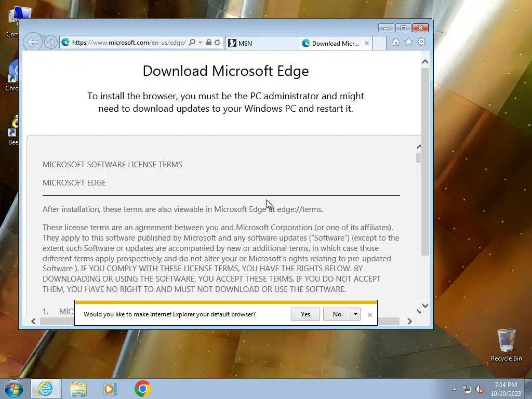532x399 pixels.
Task: Select the Recycle Bin desktop icon
Action: point(506,345)
